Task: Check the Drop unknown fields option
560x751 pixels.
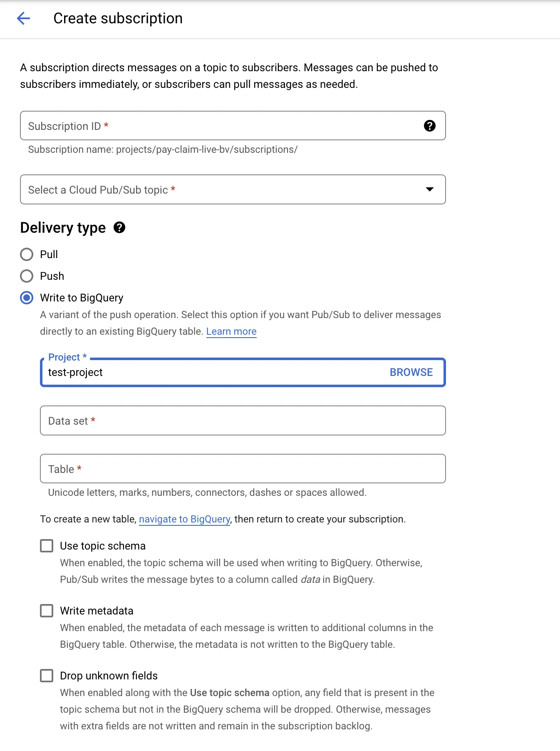Action: [47, 676]
